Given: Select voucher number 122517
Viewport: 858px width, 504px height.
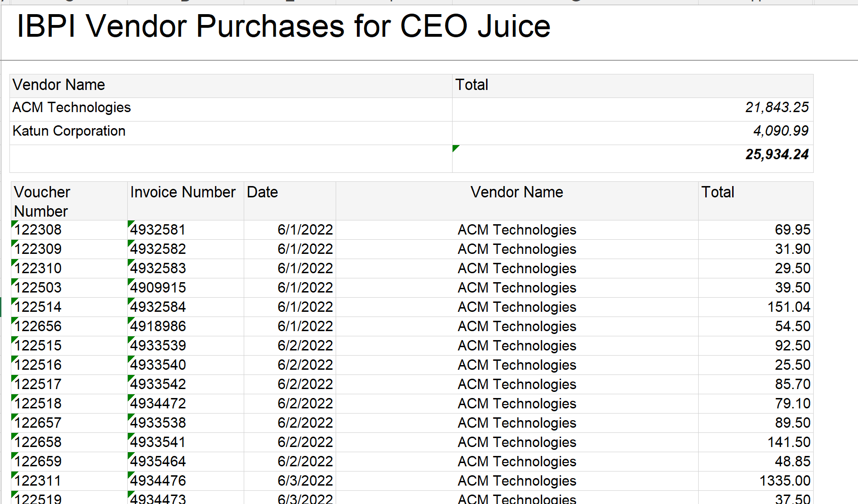Looking at the screenshot, I should tap(38, 384).
